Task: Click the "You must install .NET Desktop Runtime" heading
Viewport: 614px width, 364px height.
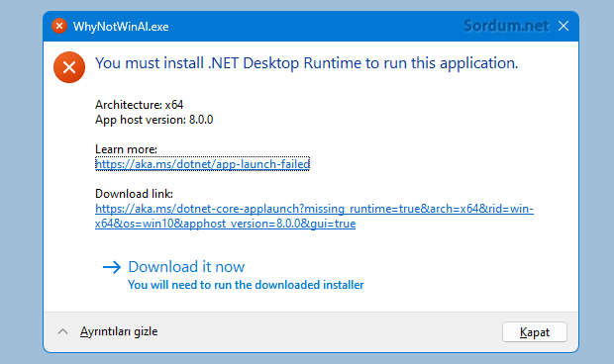Action: [x=307, y=63]
